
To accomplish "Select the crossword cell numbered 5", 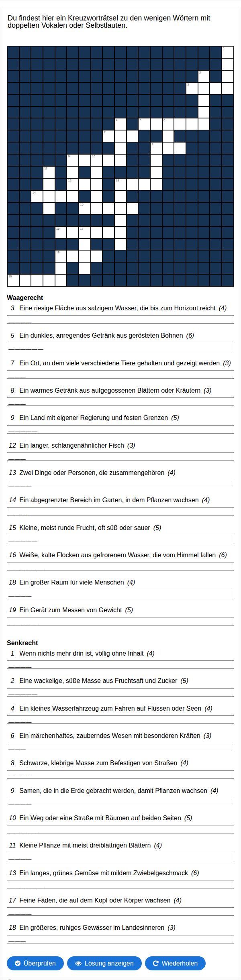I will 144,124.
